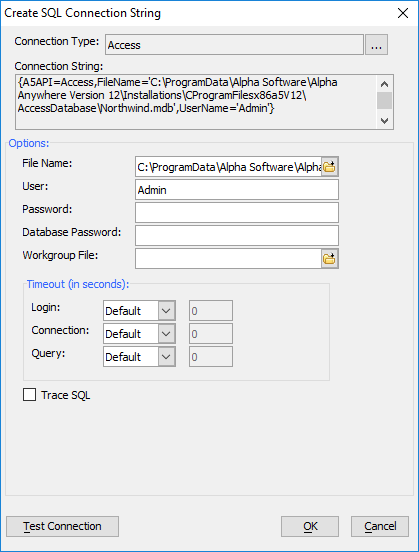Click the File Name browse folder icon
Screen dimensions: 419x552
330,167
